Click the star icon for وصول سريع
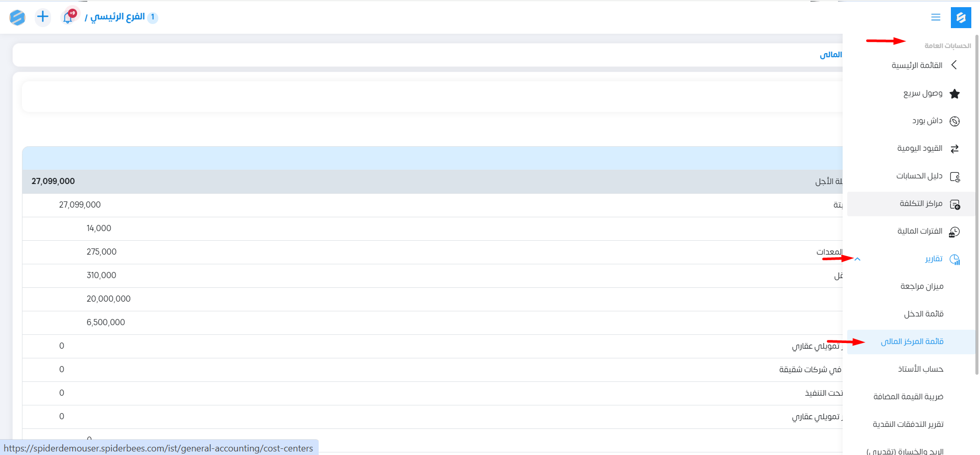The width and height of the screenshot is (980, 455). pyautogui.click(x=954, y=94)
